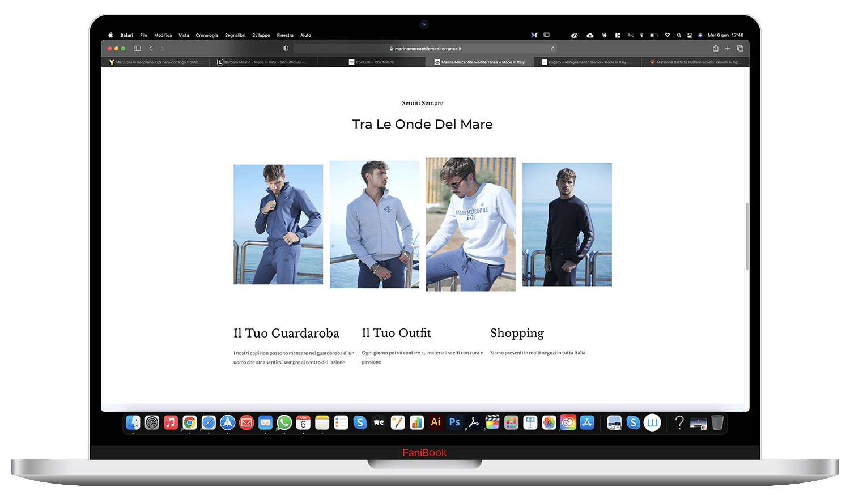Check the battery status icon

(x=654, y=35)
